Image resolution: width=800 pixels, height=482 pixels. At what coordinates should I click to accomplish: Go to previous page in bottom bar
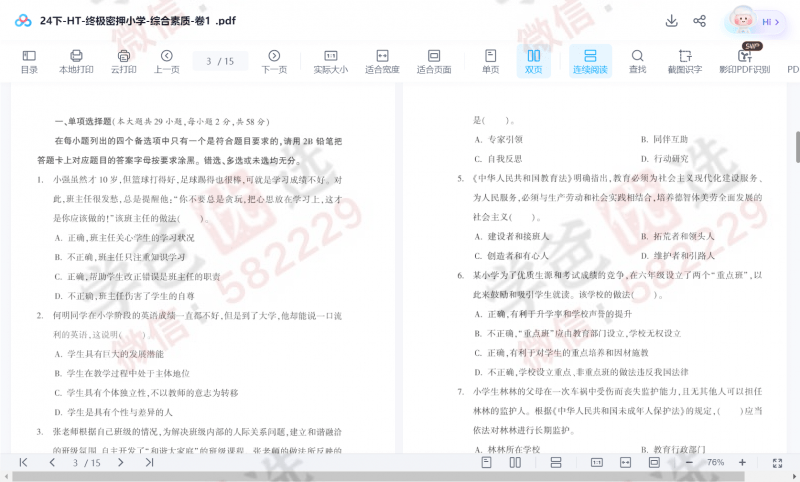click(x=52, y=462)
